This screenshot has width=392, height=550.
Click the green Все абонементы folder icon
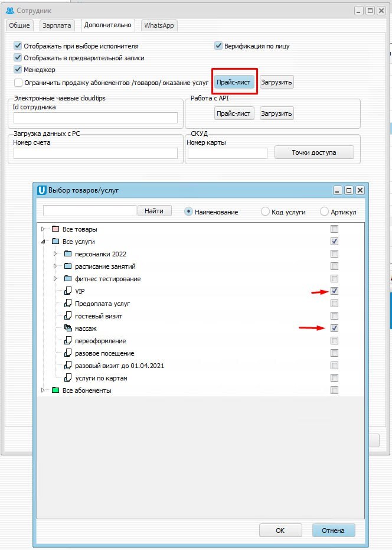tap(55, 390)
